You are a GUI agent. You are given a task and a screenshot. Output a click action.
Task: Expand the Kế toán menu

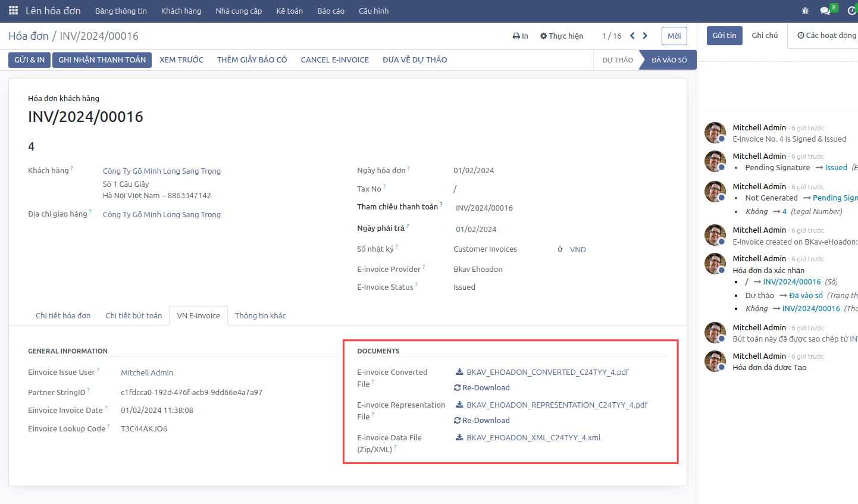click(289, 11)
